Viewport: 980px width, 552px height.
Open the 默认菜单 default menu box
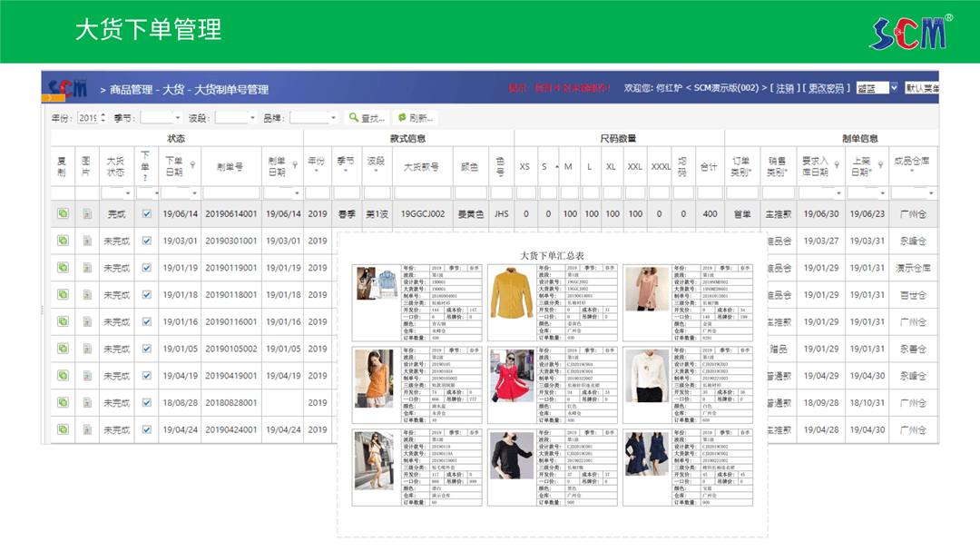click(921, 88)
